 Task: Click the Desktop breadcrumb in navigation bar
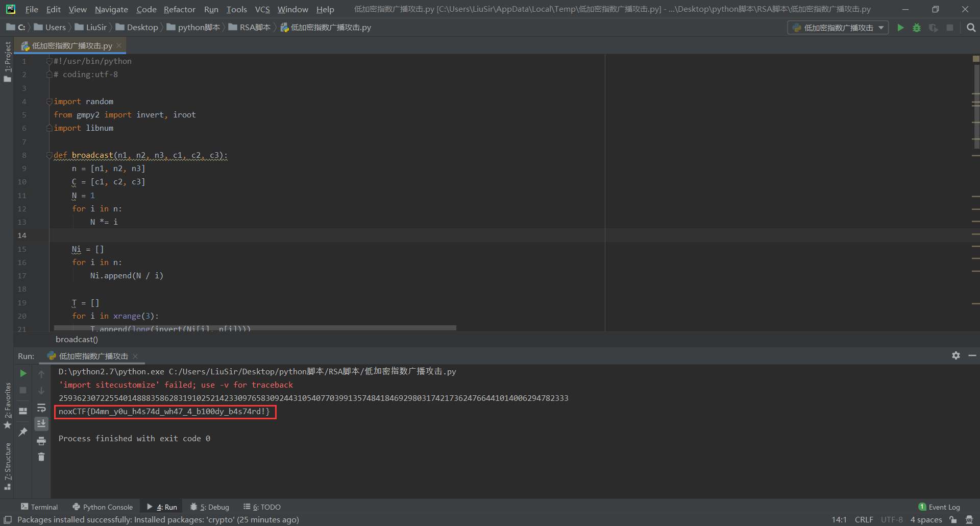click(137, 28)
